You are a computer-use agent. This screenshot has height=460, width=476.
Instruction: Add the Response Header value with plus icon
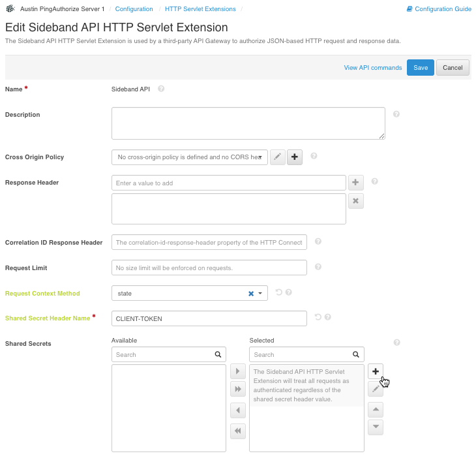355,183
